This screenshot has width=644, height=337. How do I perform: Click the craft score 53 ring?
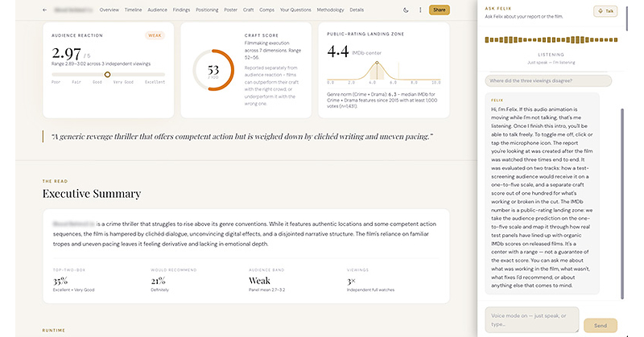213,70
